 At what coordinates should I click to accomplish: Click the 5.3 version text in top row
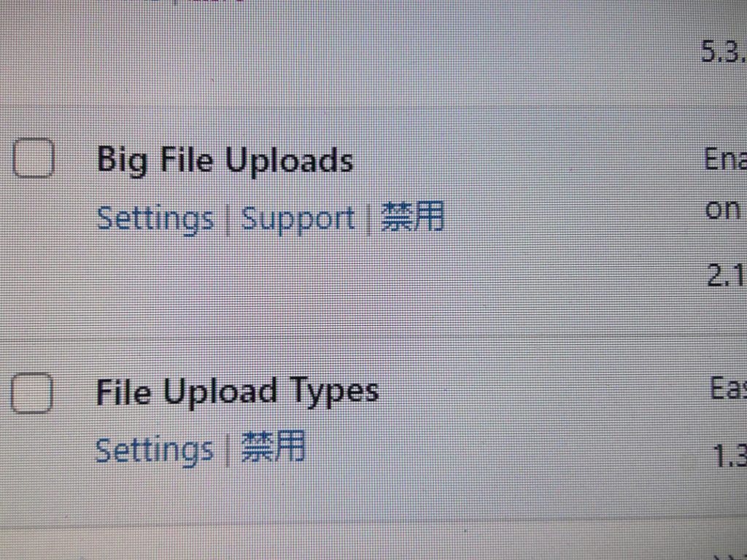(x=724, y=51)
